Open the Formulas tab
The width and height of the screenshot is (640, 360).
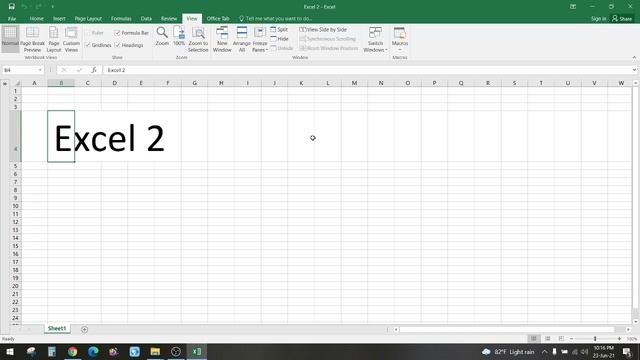121,18
